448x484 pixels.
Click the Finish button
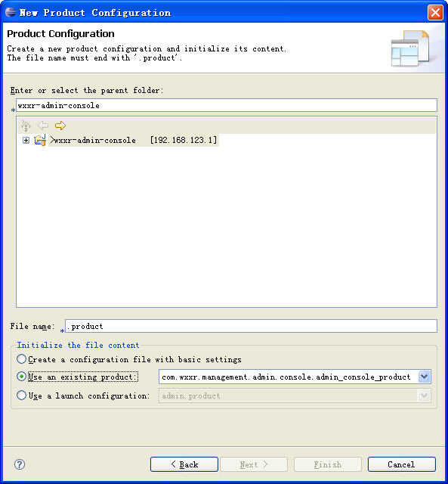pos(327,464)
